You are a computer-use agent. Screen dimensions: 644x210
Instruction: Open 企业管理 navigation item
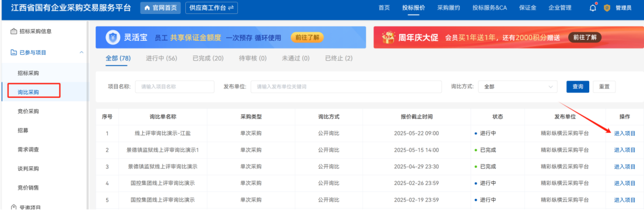(x=560, y=8)
